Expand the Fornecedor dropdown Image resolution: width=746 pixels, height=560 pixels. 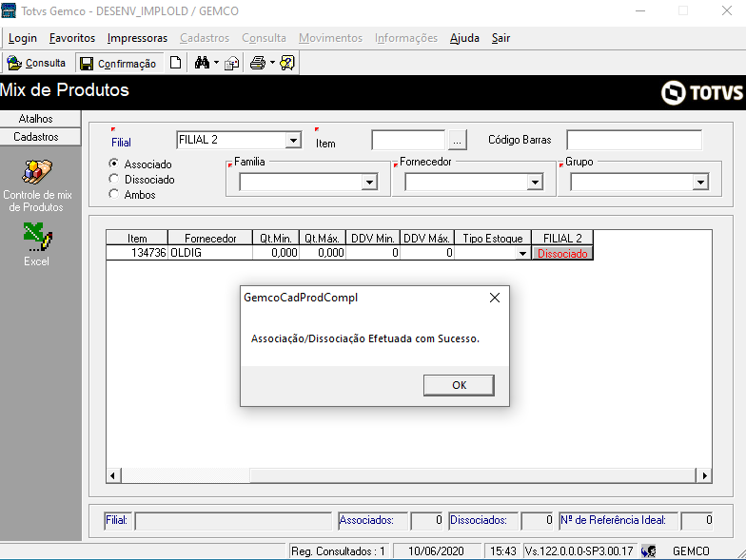point(535,183)
